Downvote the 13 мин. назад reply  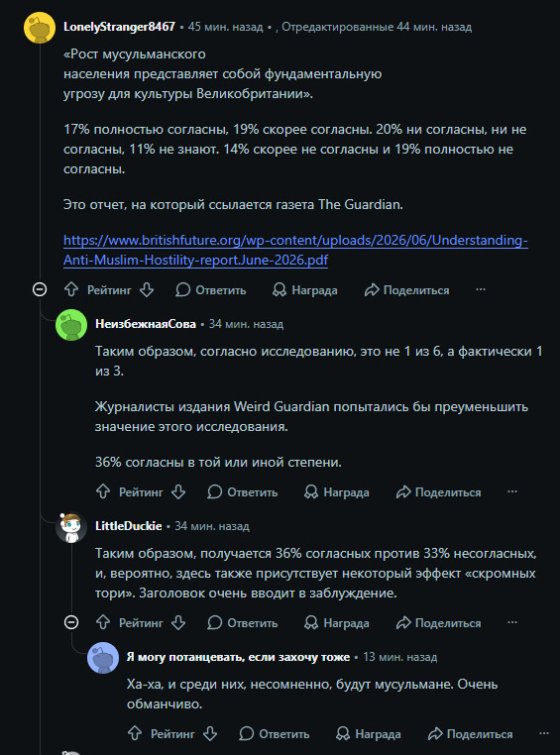coord(210,734)
